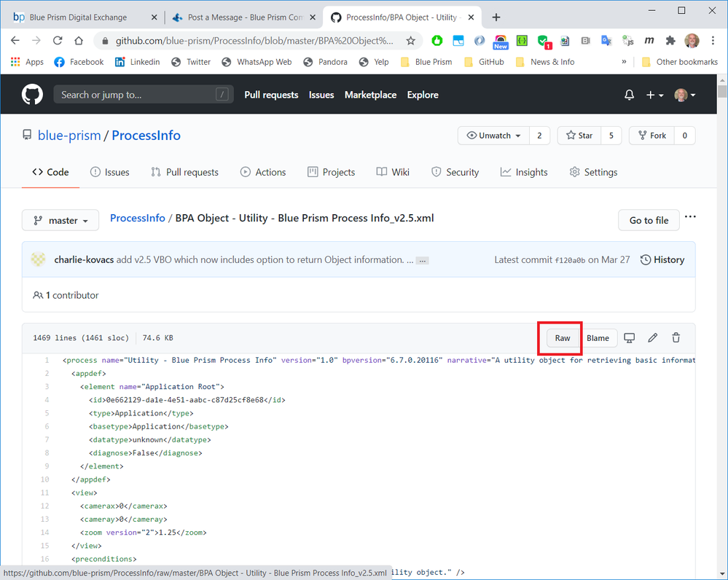Screen dimensions: 728x580
Task: Open the plus create-new menu
Action: [654, 95]
